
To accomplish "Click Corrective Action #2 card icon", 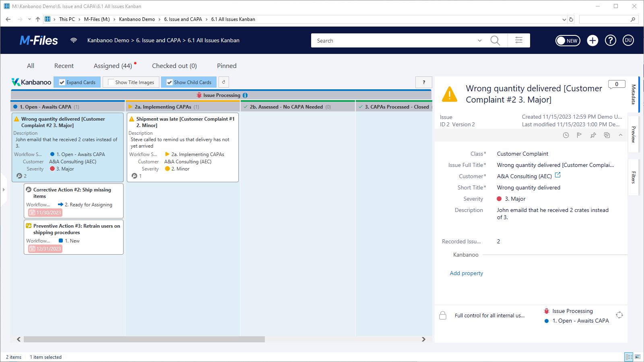I will [x=29, y=190].
